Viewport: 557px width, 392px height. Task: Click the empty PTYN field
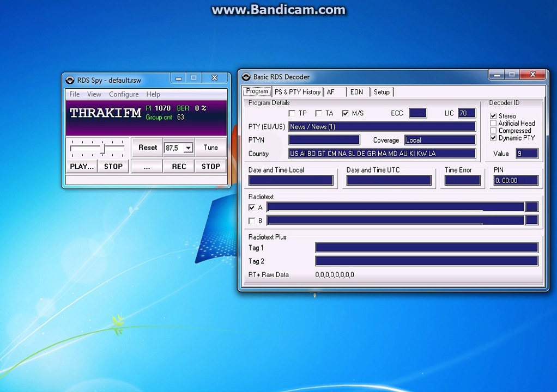324,140
